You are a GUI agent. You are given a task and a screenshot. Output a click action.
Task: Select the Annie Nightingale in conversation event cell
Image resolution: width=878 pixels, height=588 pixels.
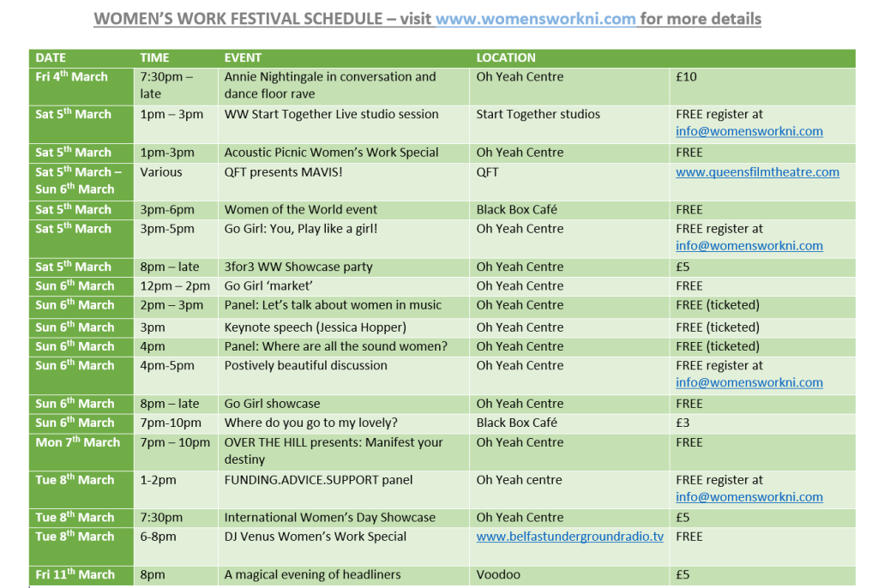[x=344, y=87]
